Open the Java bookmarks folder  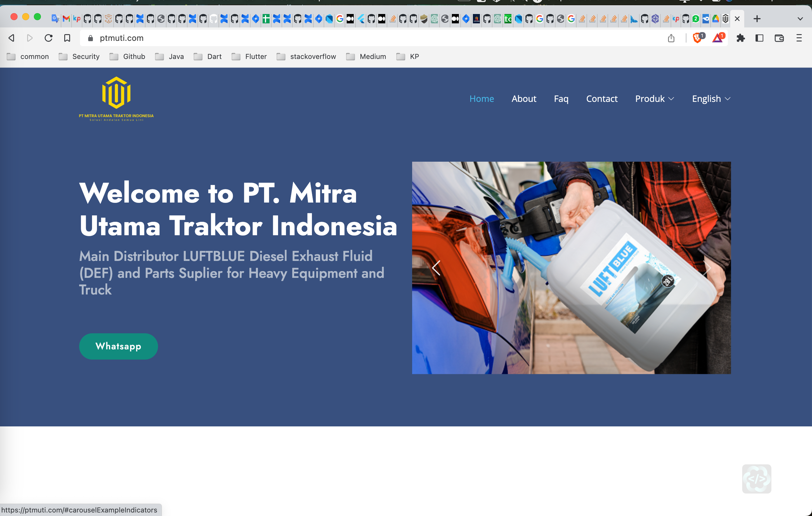170,57
